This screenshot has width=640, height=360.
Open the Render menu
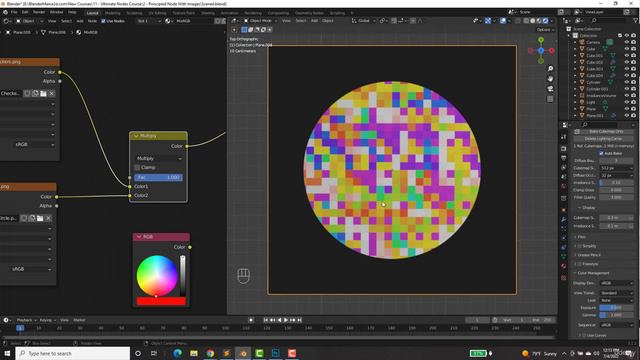39,12
